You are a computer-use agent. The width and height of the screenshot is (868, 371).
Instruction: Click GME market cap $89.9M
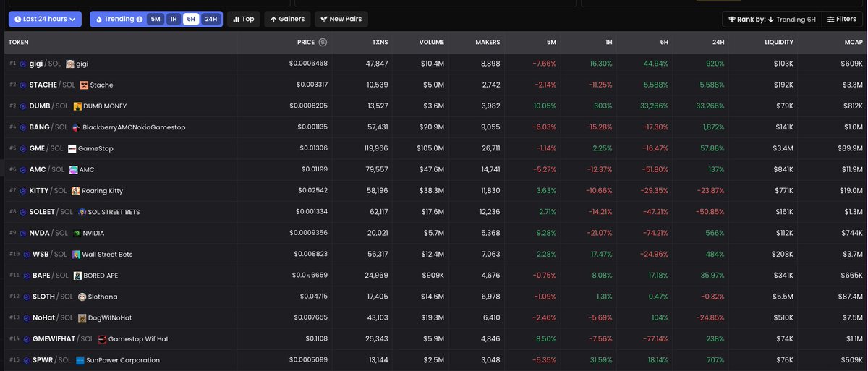(851, 148)
